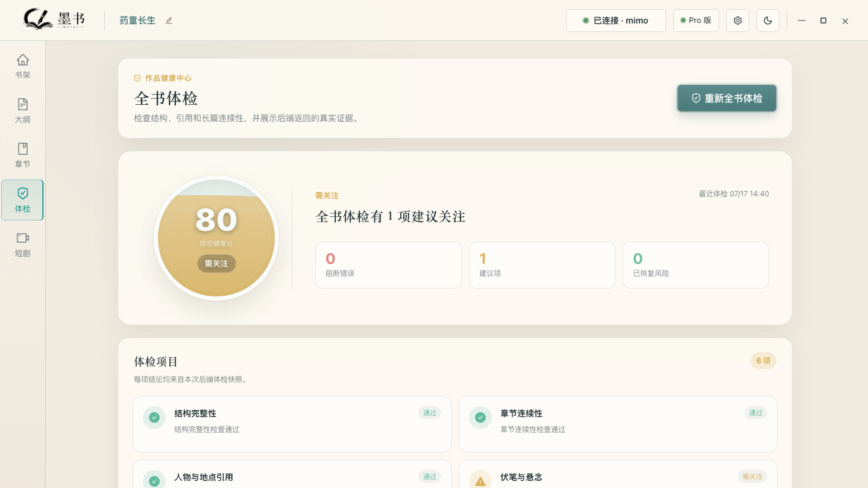Select the 体检 health check sidebar item
This screenshot has width=868, height=488.
22,200
